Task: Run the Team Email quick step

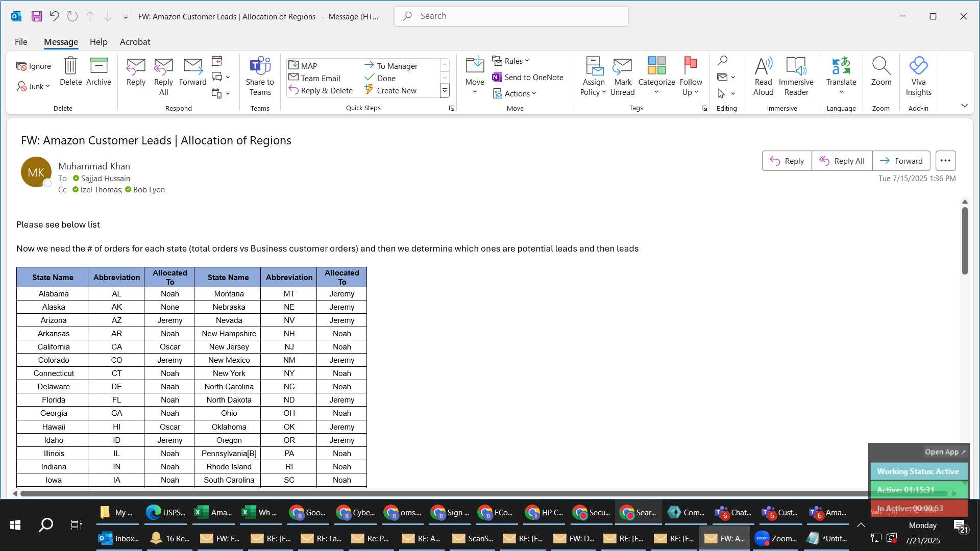Action: (x=314, y=78)
